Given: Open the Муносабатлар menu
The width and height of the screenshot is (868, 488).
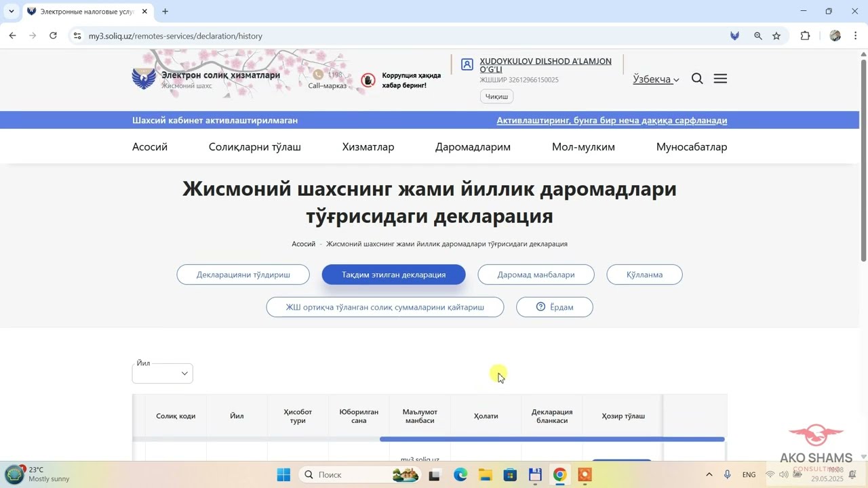Looking at the screenshot, I should click(692, 147).
